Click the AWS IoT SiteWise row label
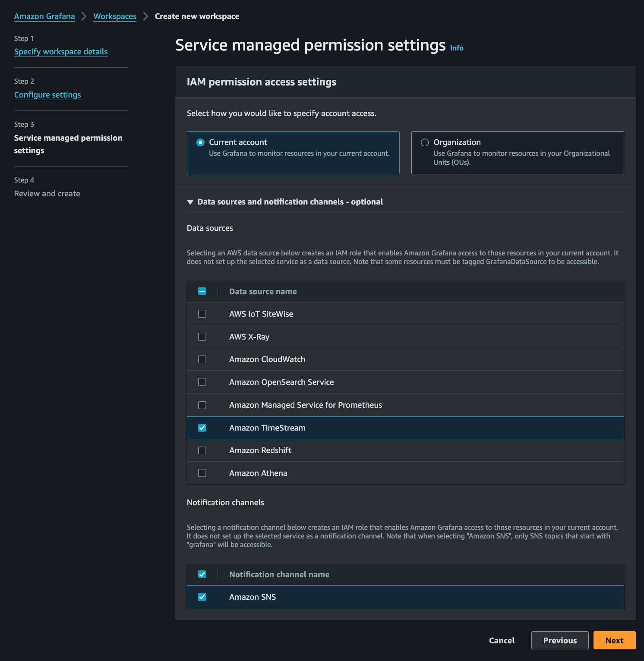This screenshot has height=661, width=644. tap(261, 314)
